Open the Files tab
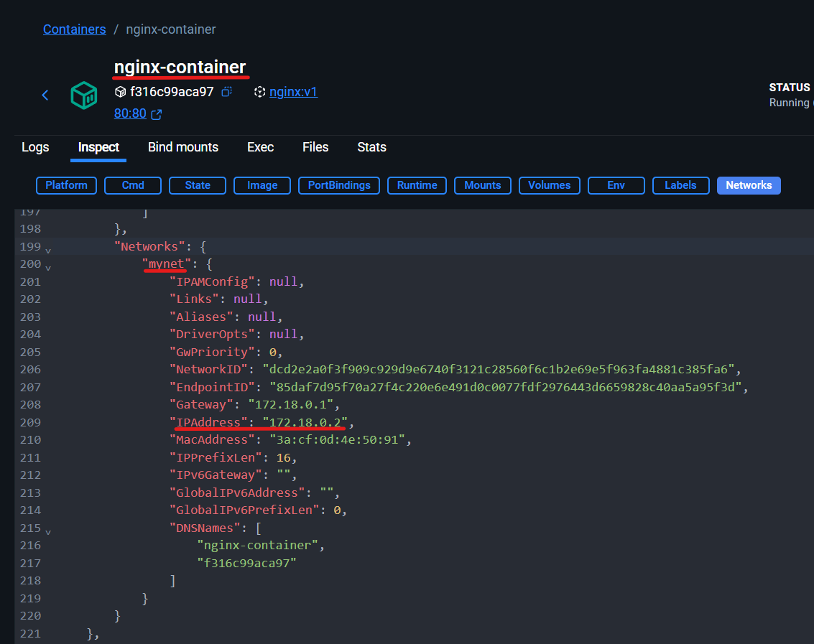814x644 pixels. coord(315,147)
